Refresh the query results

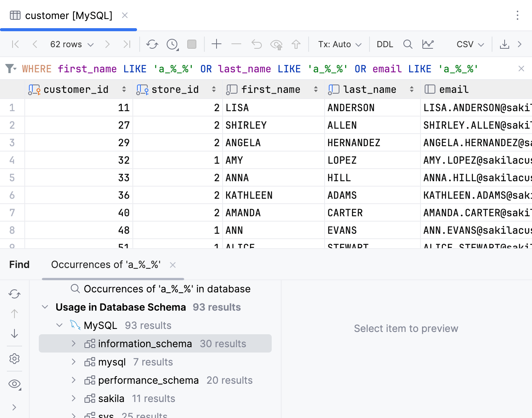pos(152,44)
